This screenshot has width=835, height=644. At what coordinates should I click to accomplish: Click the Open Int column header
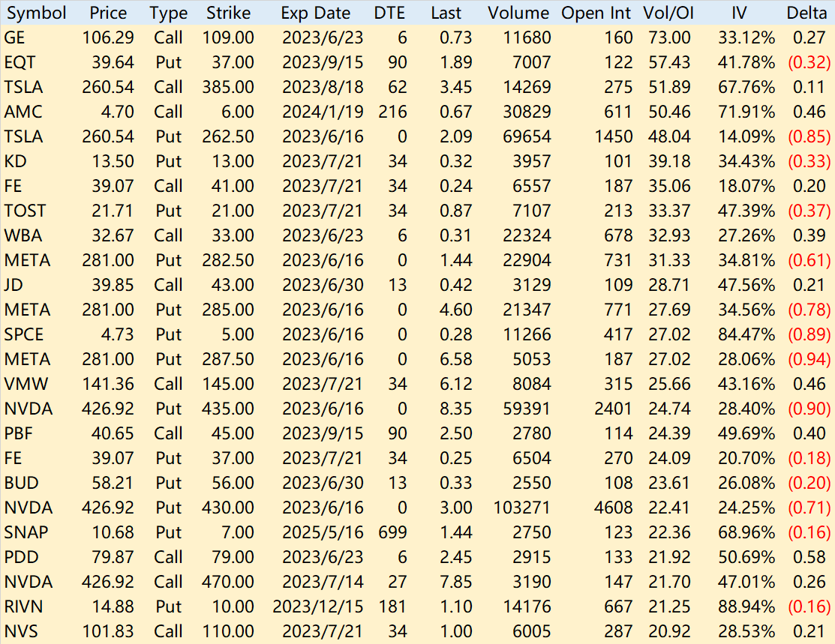click(596, 13)
